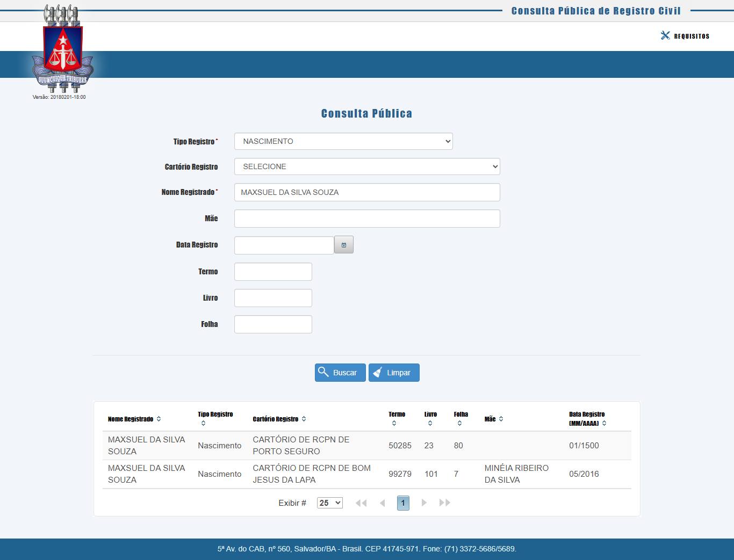This screenshot has width=734, height=560.
Task: Click version text Versão: 20180201-18:00
Action: tap(59, 97)
